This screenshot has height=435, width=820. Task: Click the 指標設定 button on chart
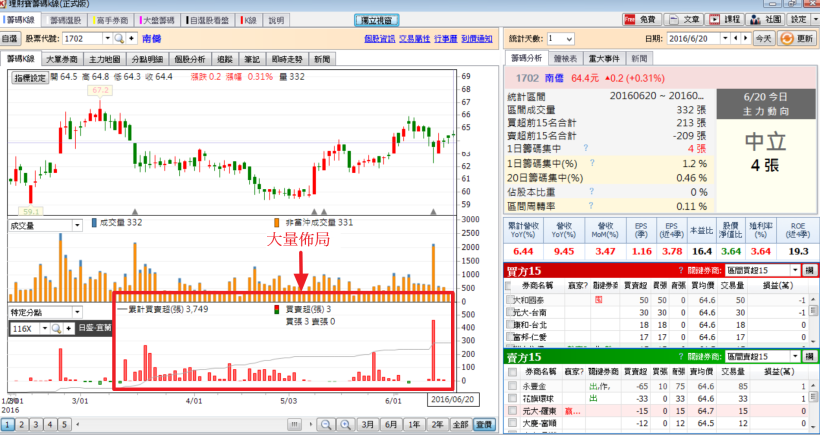pyautogui.click(x=30, y=78)
